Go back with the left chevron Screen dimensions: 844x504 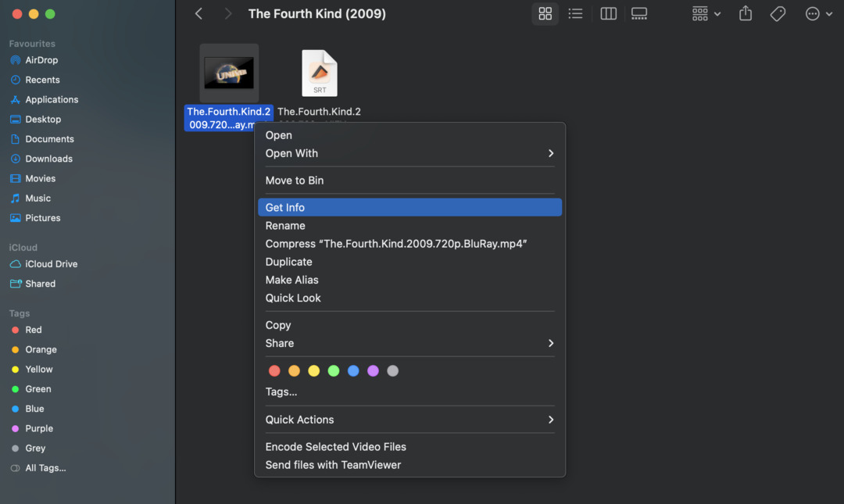198,13
